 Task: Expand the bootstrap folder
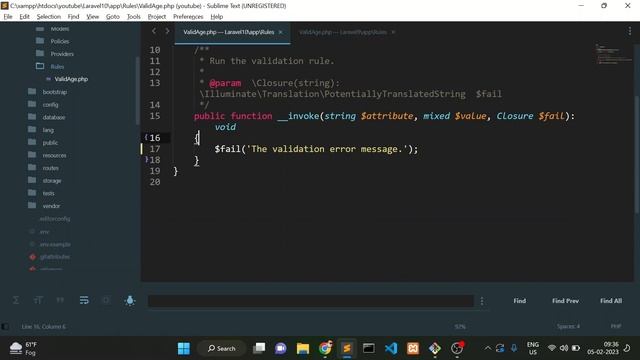55,92
